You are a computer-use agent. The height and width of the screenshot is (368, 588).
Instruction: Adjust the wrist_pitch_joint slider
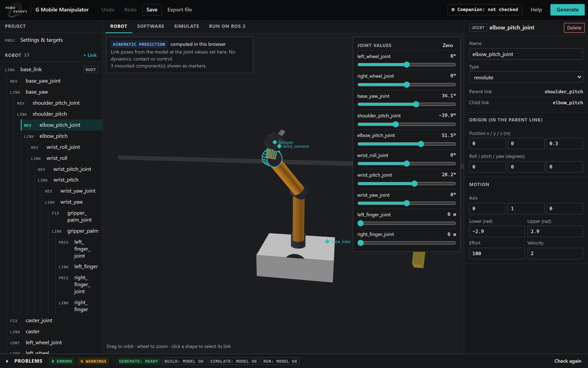pos(406,184)
